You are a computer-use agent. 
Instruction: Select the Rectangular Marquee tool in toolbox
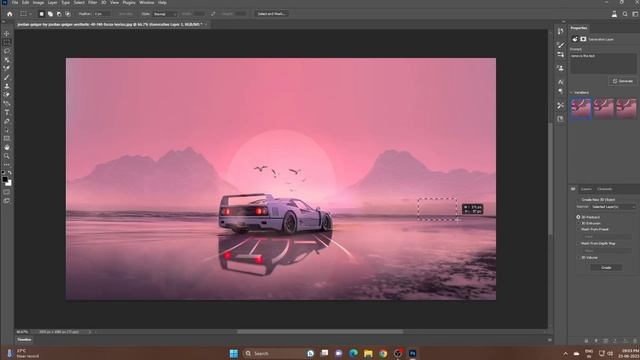click(7, 42)
